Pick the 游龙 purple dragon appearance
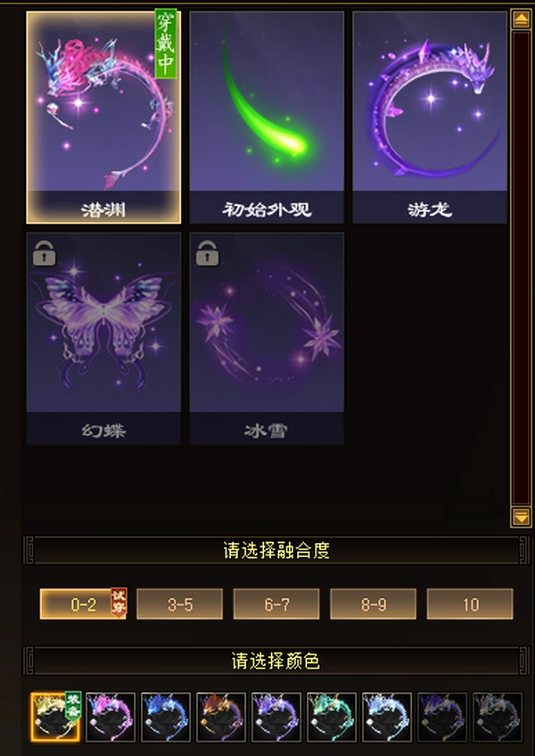 (430, 117)
